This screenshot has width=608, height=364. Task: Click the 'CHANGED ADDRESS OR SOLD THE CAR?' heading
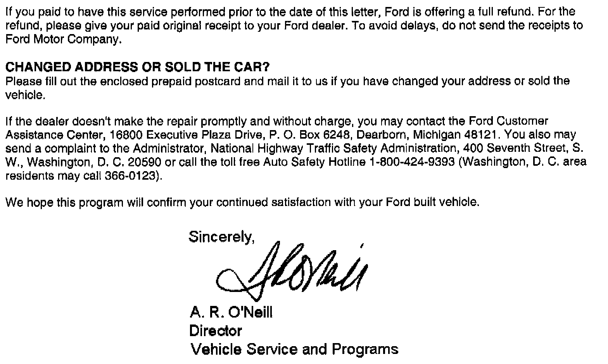click(x=137, y=67)
